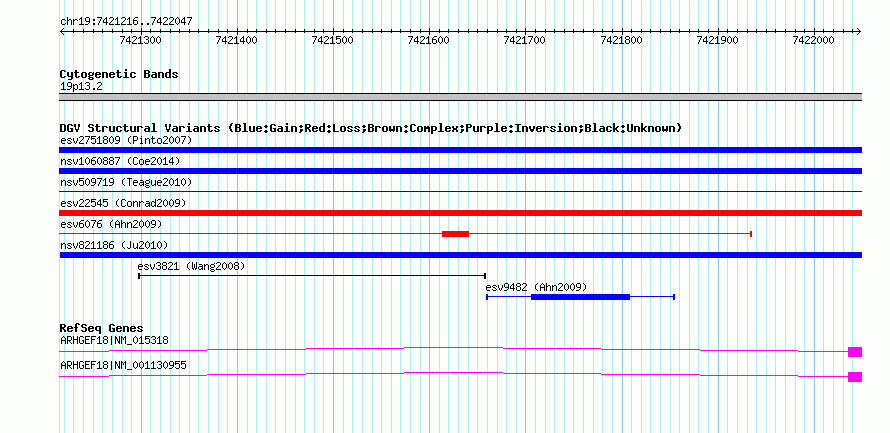Click the black esv3821 variant line
890x433 pixels.
[312, 276]
